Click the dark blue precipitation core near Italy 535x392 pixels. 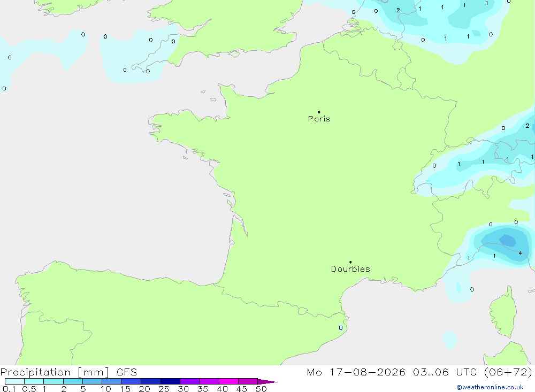pos(508,240)
